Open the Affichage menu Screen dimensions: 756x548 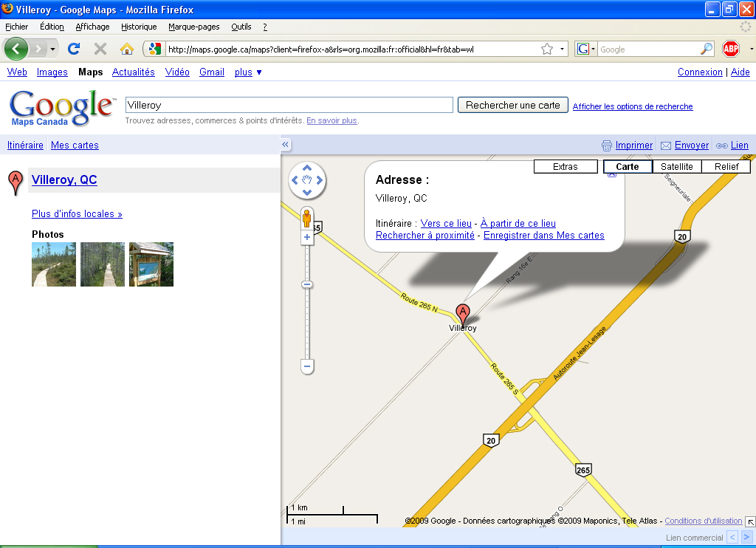click(x=92, y=27)
